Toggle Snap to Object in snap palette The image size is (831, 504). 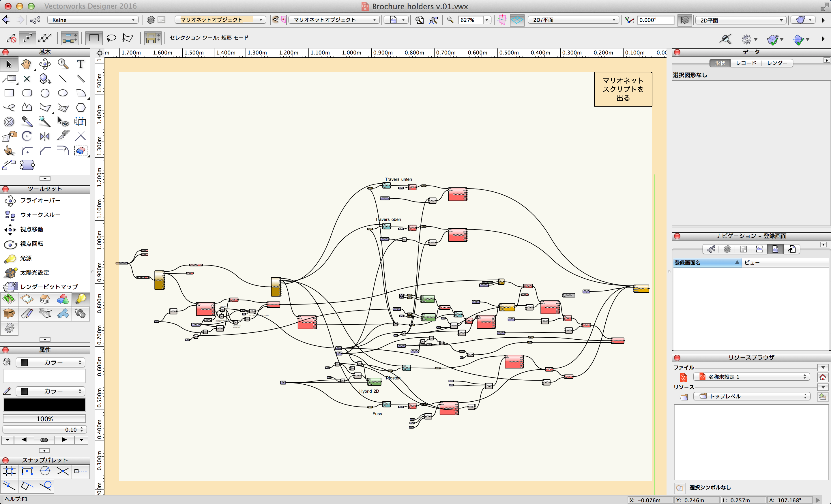click(27, 471)
